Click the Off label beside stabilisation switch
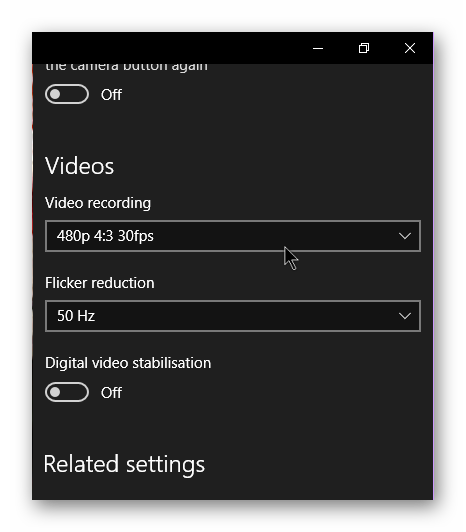 [x=111, y=393]
